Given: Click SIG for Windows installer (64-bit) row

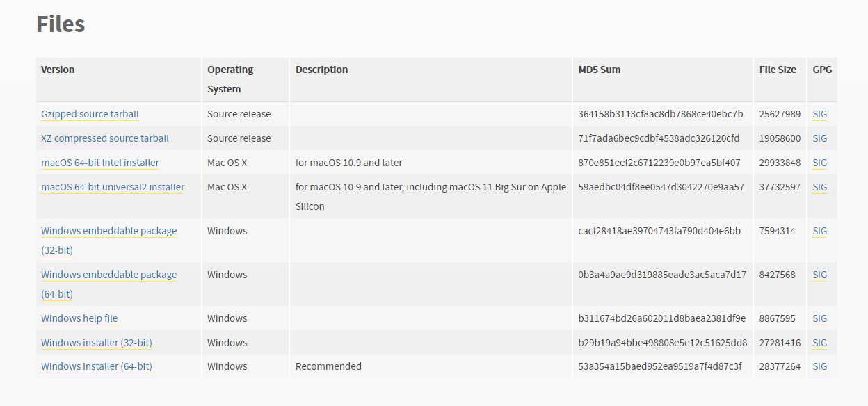Looking at the screenshot, I should [820, 366].
